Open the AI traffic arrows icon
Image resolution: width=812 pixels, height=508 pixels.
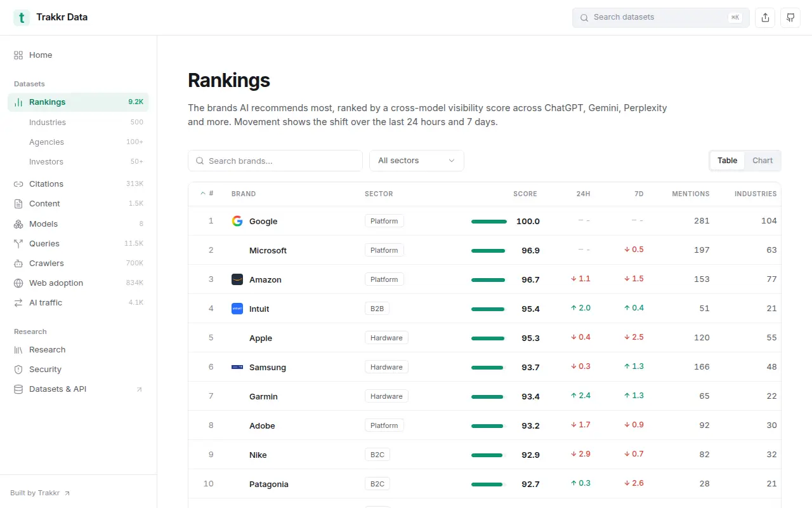18,303
